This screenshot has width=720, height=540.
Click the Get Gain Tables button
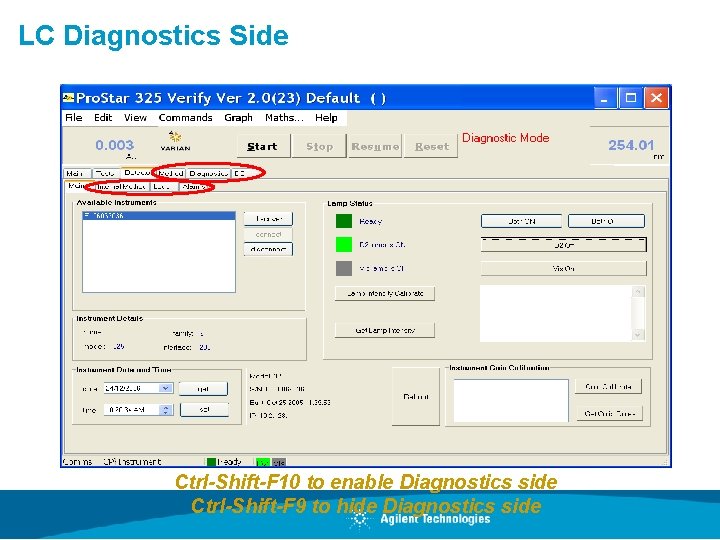click(610, 413)
